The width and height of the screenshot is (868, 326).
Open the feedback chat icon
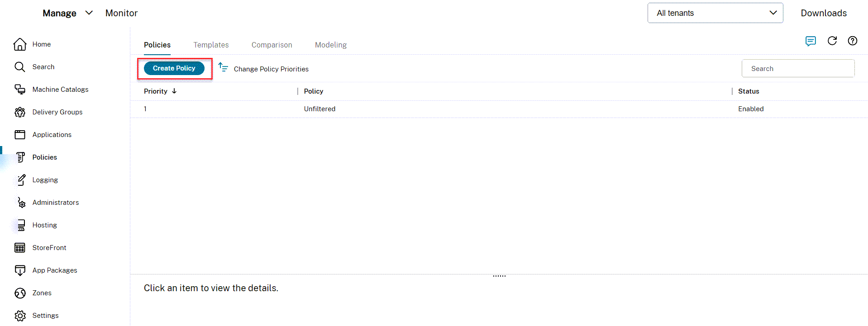[811, 41]
